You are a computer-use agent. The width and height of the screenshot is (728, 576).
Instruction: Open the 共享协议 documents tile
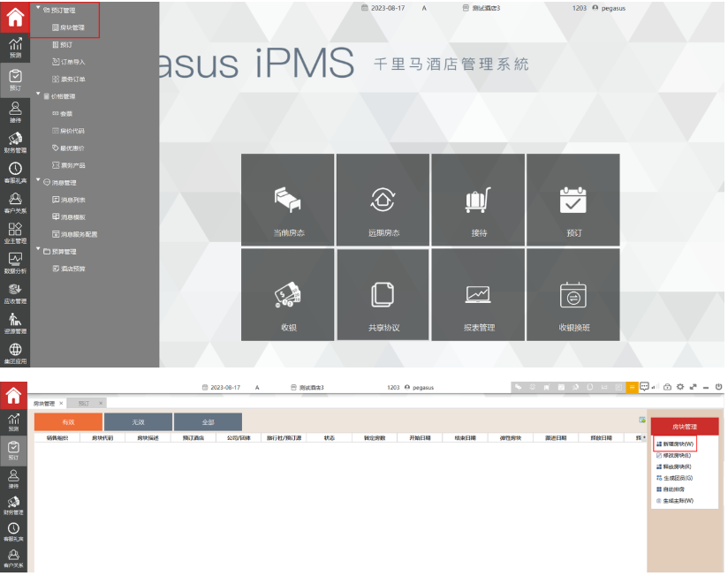click(x=383, y=295)
